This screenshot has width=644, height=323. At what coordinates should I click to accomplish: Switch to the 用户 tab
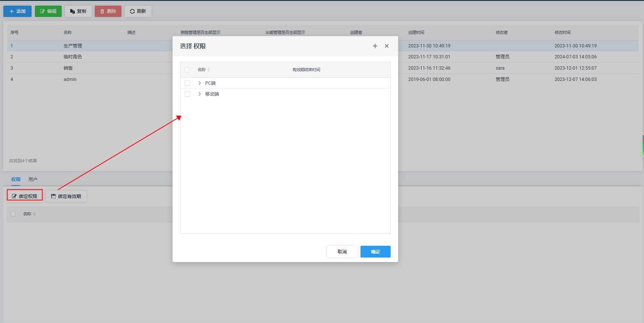pos(33,180)
